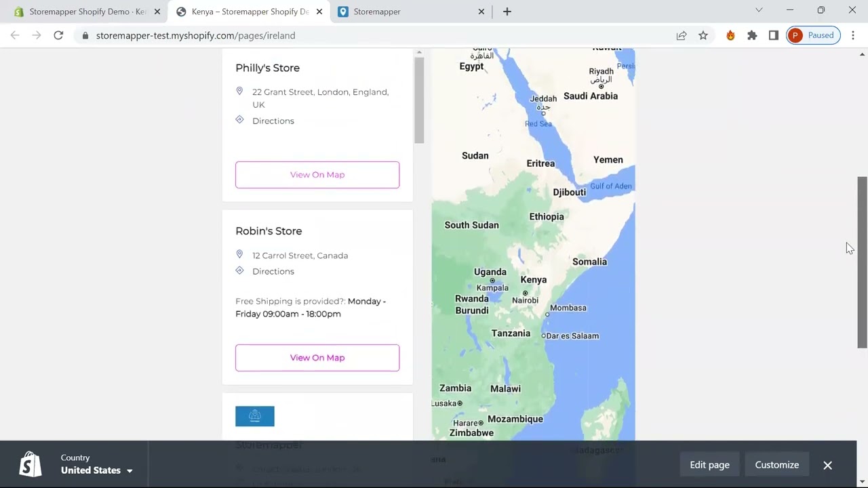This screenshot has height=488, width=868.
Task: Toggle the browser side panel
Action: tap(774, 35)
